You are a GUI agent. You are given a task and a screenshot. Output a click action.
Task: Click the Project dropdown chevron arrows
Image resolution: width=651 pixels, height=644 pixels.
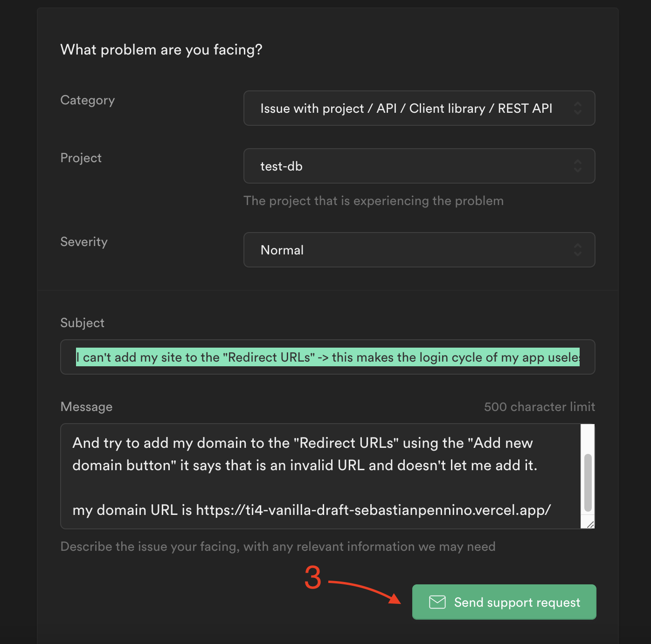pyautogui.click(x=578, y=165)
